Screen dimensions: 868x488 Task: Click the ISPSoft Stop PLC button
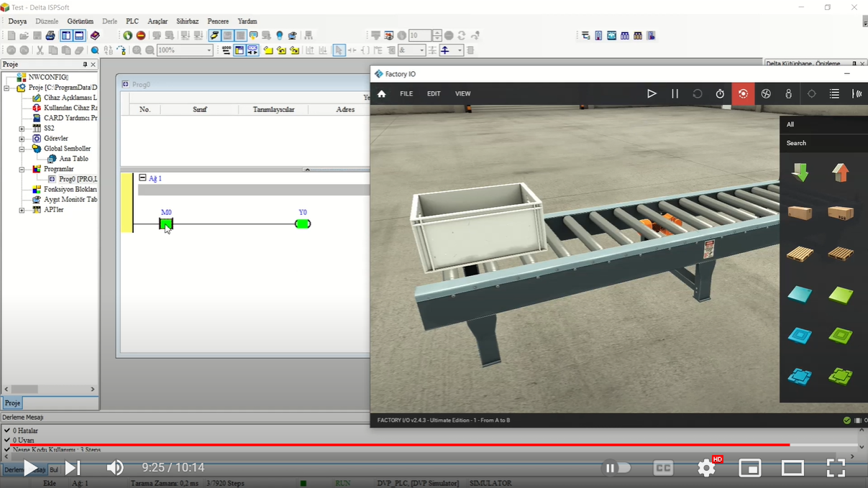[x=141, y=35]
